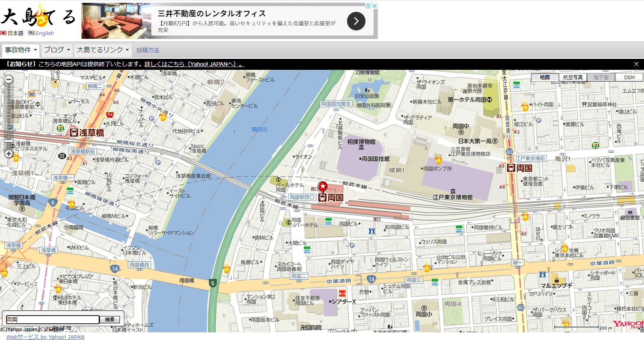Screen dimensions: 644x345
Task: Close the advertisement banner
Action: tap(375, 6)
